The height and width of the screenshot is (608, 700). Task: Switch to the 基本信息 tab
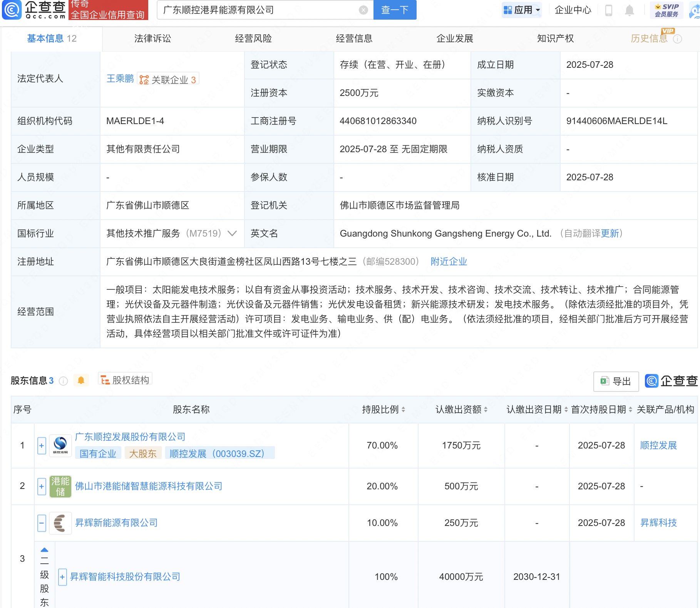coord(52,39)
